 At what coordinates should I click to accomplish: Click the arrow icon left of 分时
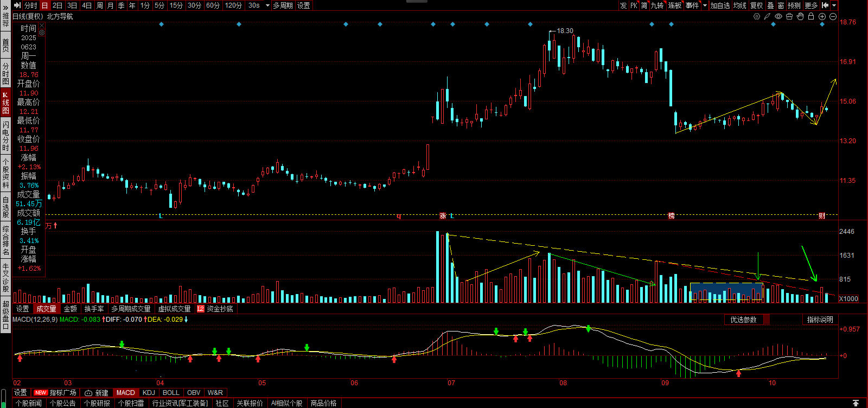[17, 5]
